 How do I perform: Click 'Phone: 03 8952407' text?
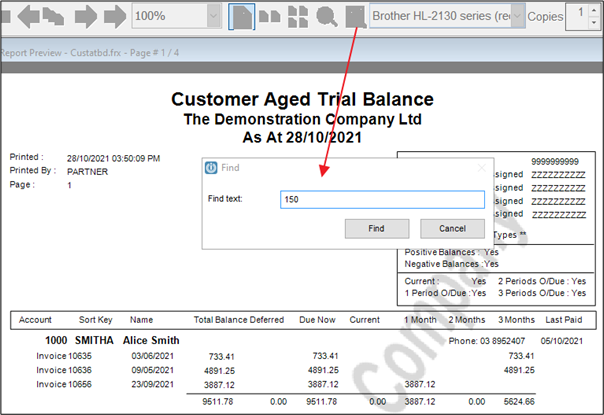(487, 341)
